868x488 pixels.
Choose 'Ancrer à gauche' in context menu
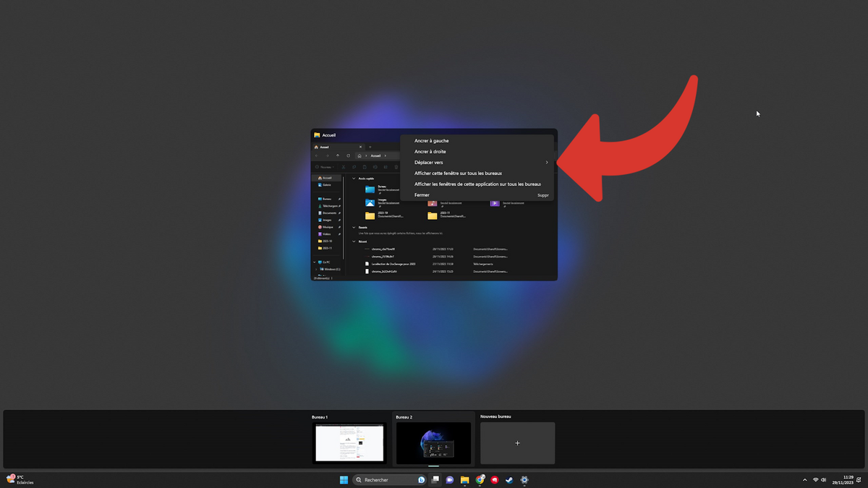477,141
